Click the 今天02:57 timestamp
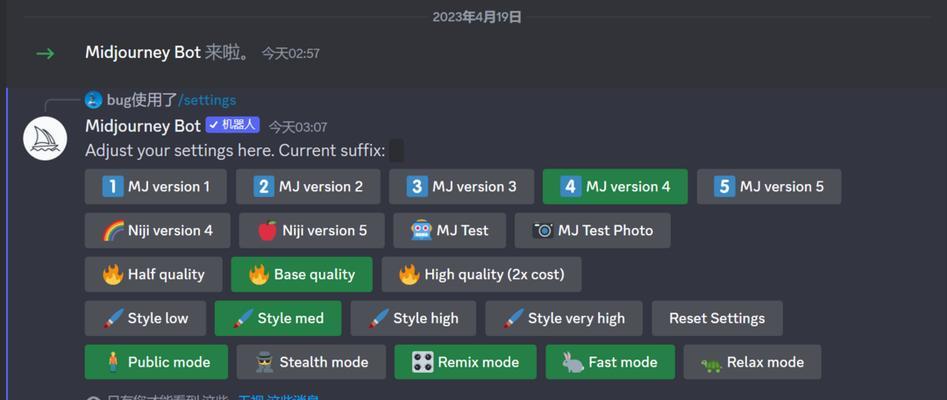The image size is (947, 400). click(x=291, y=53)
